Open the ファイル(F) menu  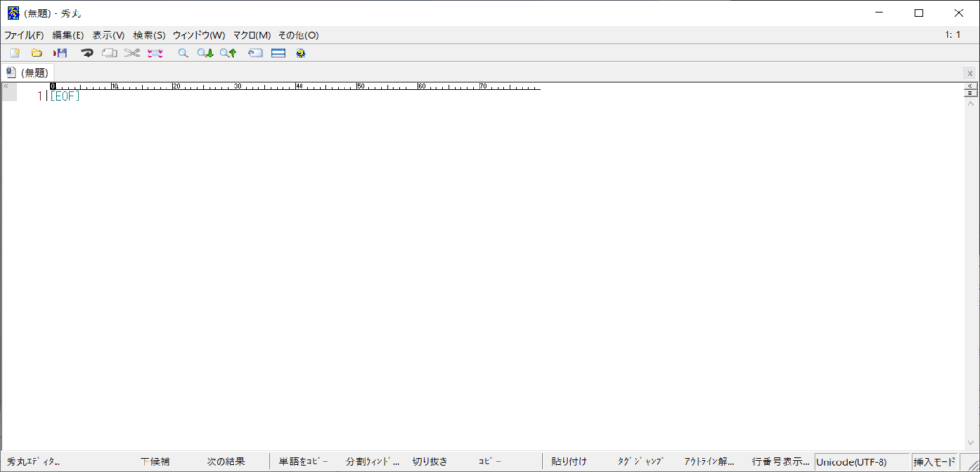point(24,35)
